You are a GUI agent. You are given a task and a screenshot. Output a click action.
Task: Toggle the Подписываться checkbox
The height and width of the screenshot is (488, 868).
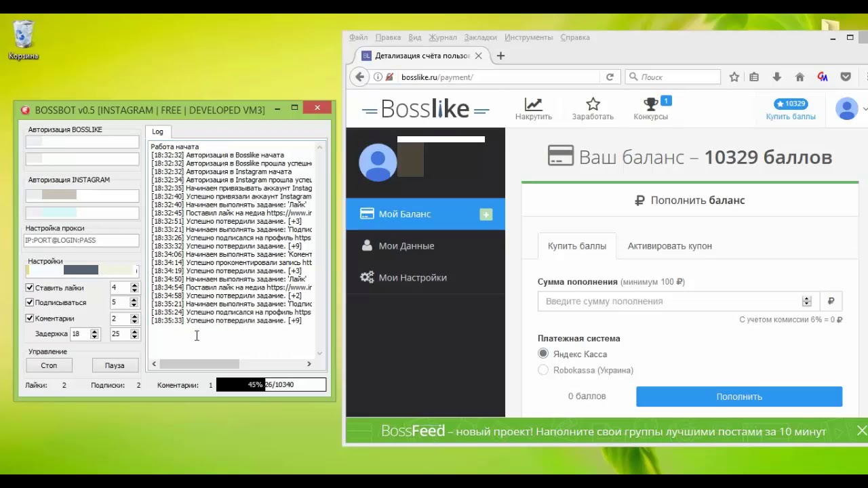[x=30, y=302]
